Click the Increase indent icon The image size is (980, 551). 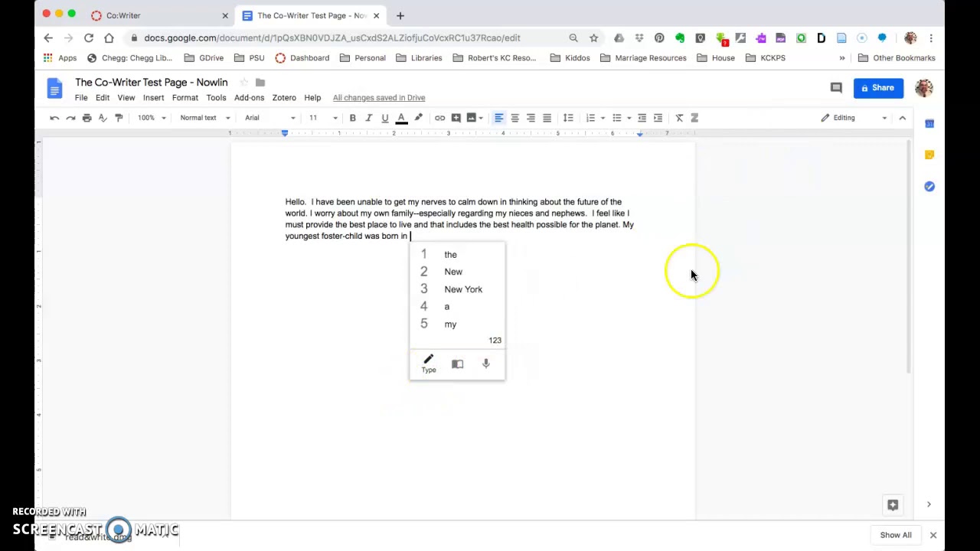click(658, 118)
